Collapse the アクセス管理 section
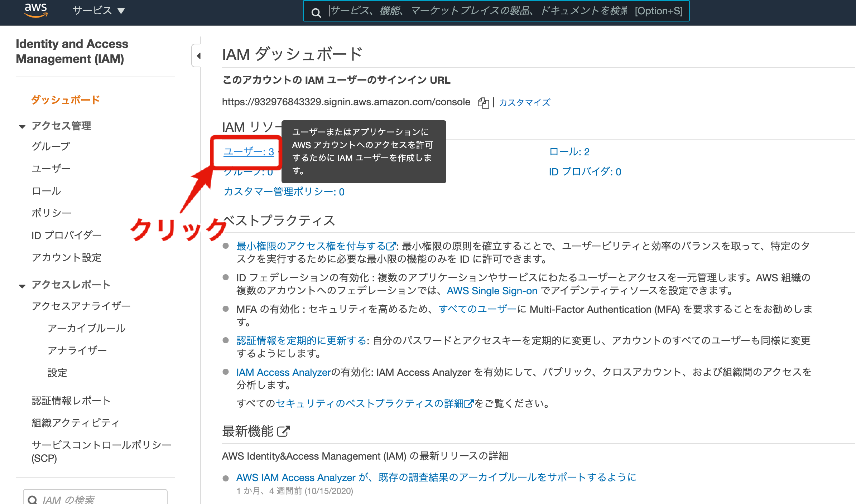Viewport: 856px width, 504px height. (x=22, y=126)
